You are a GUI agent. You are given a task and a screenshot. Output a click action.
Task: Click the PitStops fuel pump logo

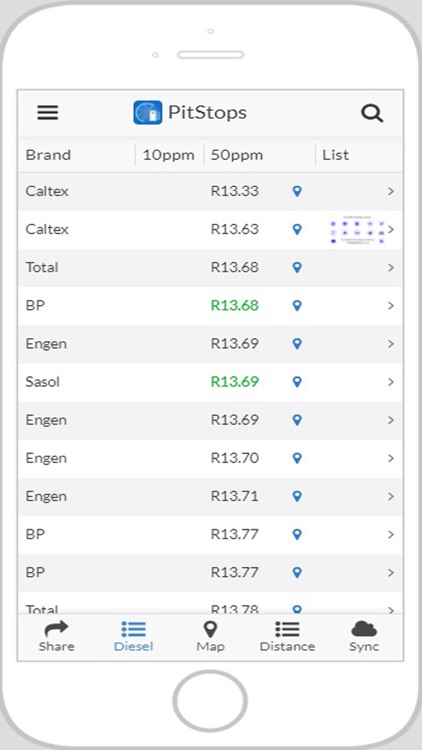click(147, 113)
